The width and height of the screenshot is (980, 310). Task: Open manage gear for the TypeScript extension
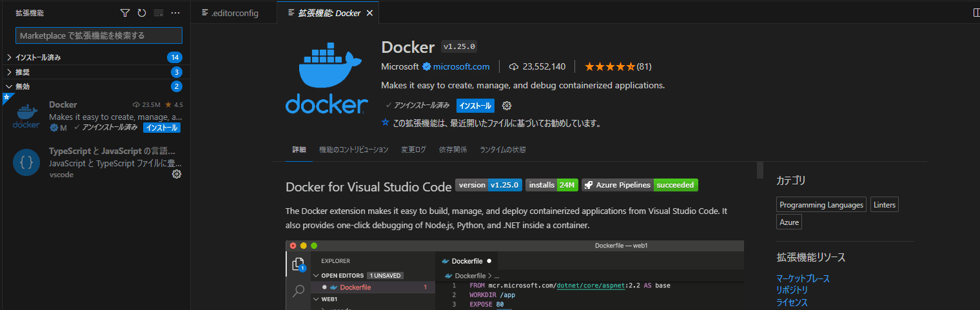[x=177, y=174]
